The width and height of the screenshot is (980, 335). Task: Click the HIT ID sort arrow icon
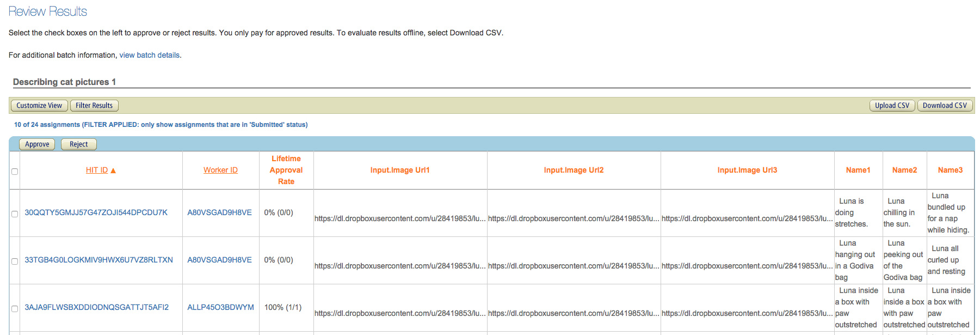(113, 170)
